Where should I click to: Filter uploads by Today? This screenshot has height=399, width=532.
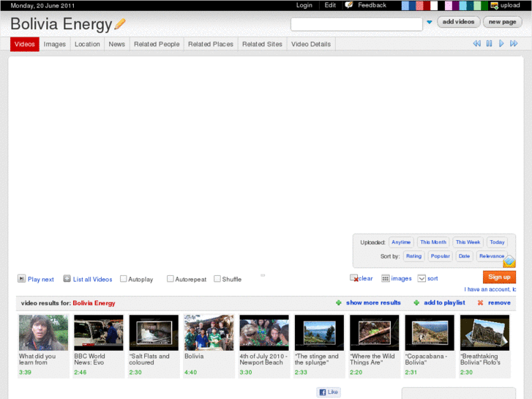(497, 242)
